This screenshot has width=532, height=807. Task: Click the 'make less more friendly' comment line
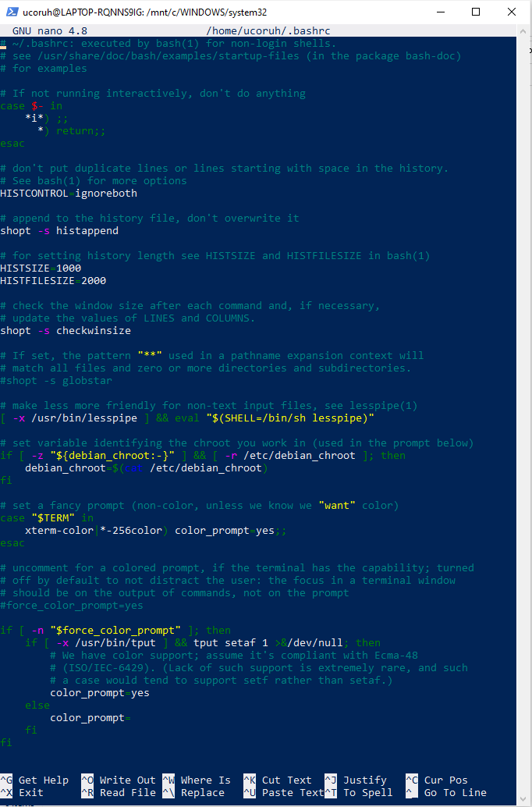tap(209, 406)
